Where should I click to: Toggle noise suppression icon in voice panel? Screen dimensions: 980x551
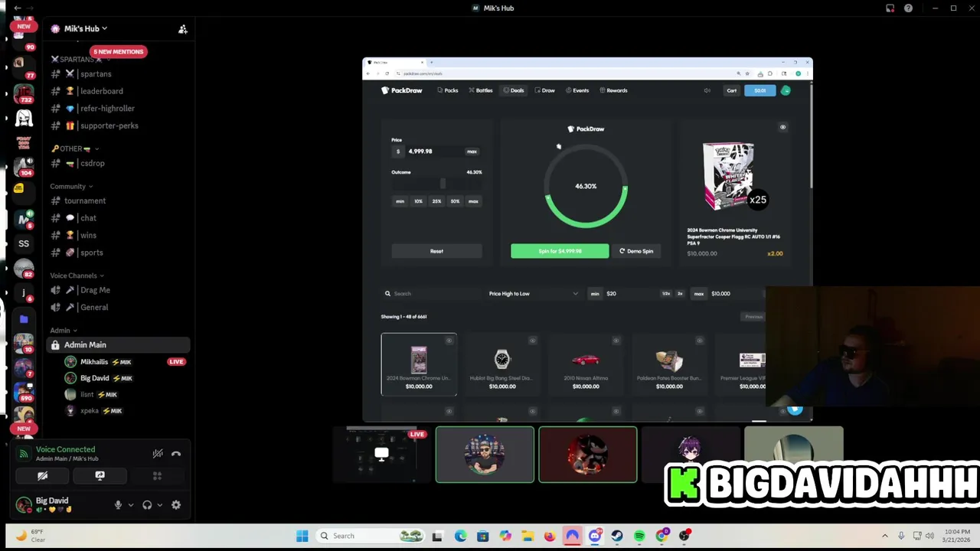pos(158,454)
